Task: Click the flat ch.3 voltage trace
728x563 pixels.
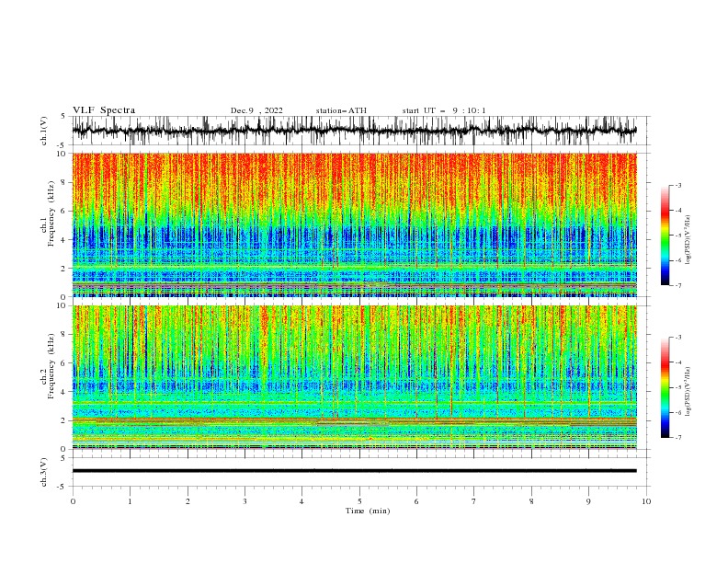Action: [354, 471]
